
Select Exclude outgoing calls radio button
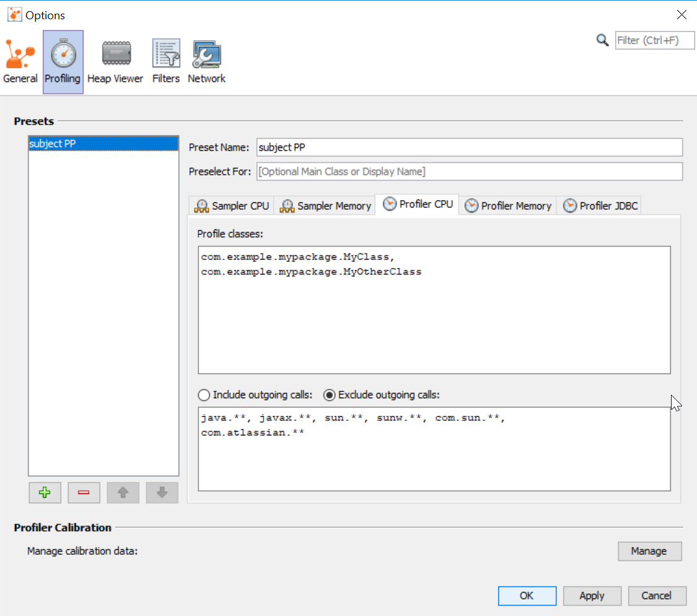coord(330,395)
